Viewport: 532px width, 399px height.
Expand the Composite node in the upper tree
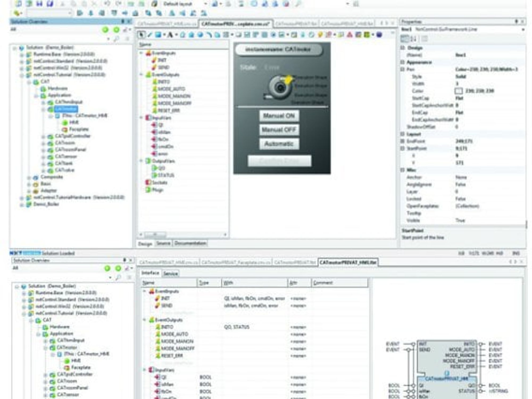pyautogui.click(x=29, y=177)
